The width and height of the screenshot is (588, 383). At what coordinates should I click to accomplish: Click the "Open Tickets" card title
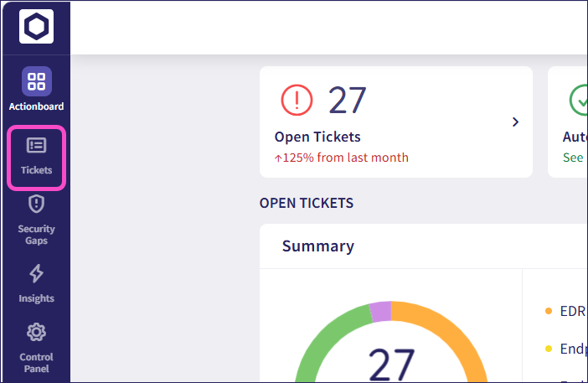(317, 137)
